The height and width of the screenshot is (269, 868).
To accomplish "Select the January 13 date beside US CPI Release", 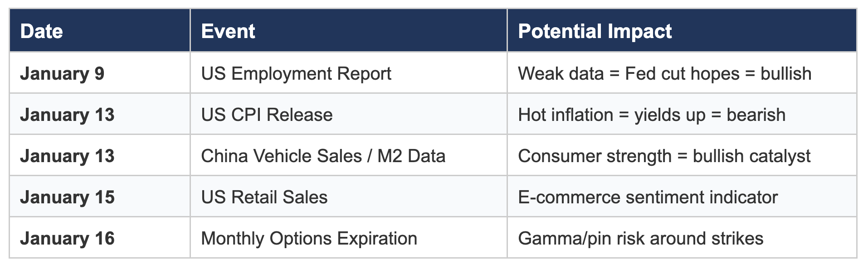I will pos(100,114).
